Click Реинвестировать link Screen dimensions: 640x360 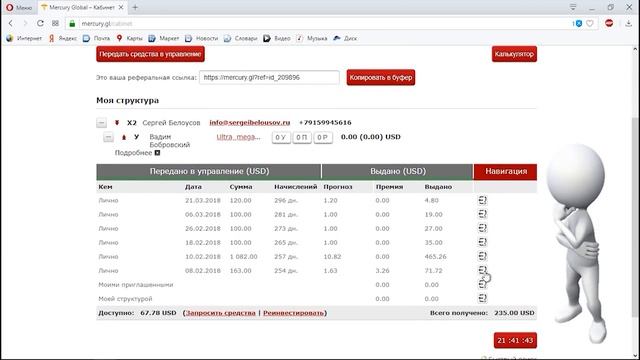coord(293,313)
